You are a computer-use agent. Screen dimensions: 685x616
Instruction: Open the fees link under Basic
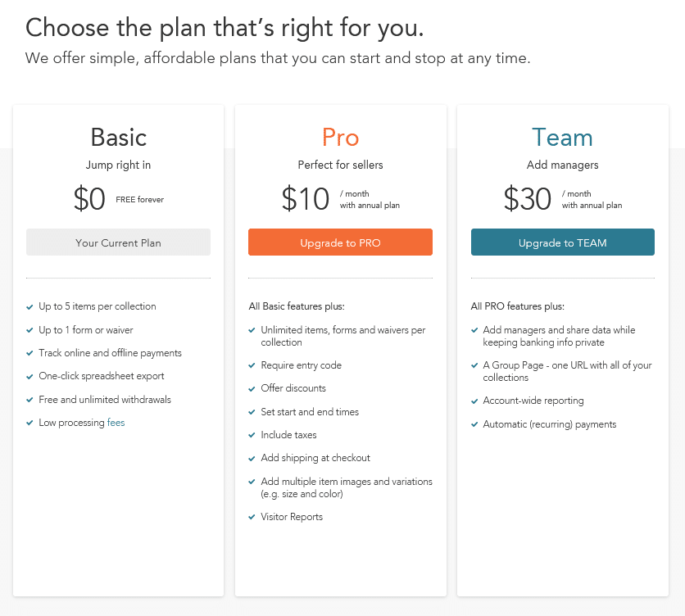[116, 423]
